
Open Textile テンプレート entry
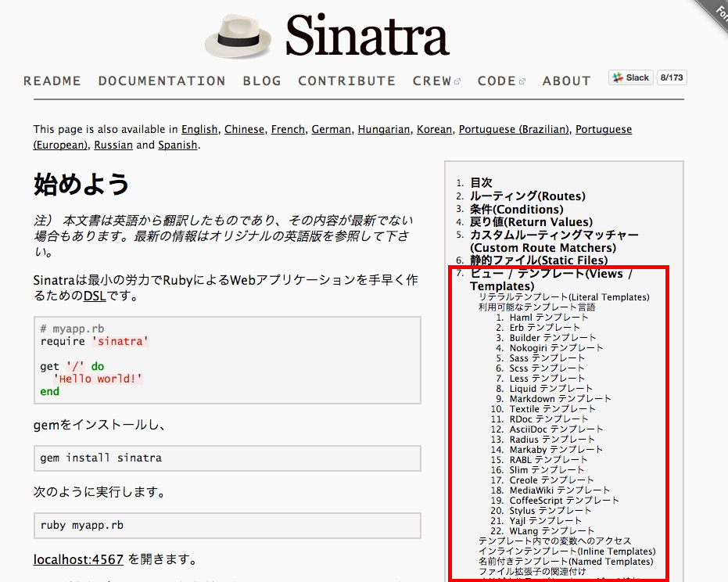point(553,410)
